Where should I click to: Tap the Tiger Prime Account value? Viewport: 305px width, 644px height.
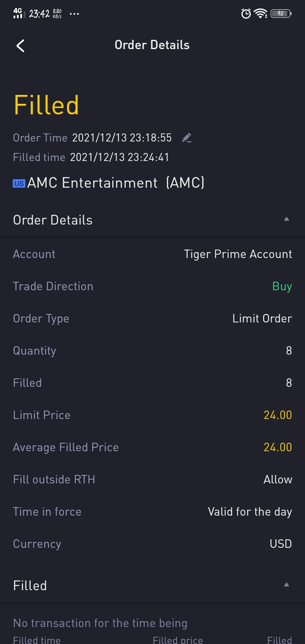[x=238, y=254]
